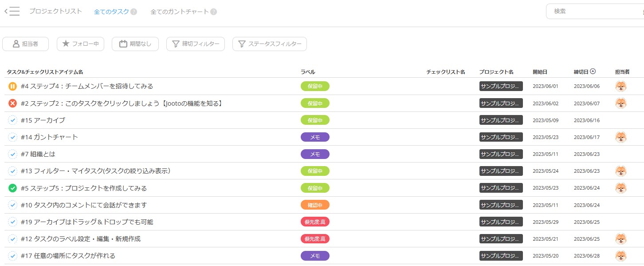The width and height of the screenshot is (644, 266).
Task: Switch to the プロジェクトリスト tab
Action: (x=55, y=12)
